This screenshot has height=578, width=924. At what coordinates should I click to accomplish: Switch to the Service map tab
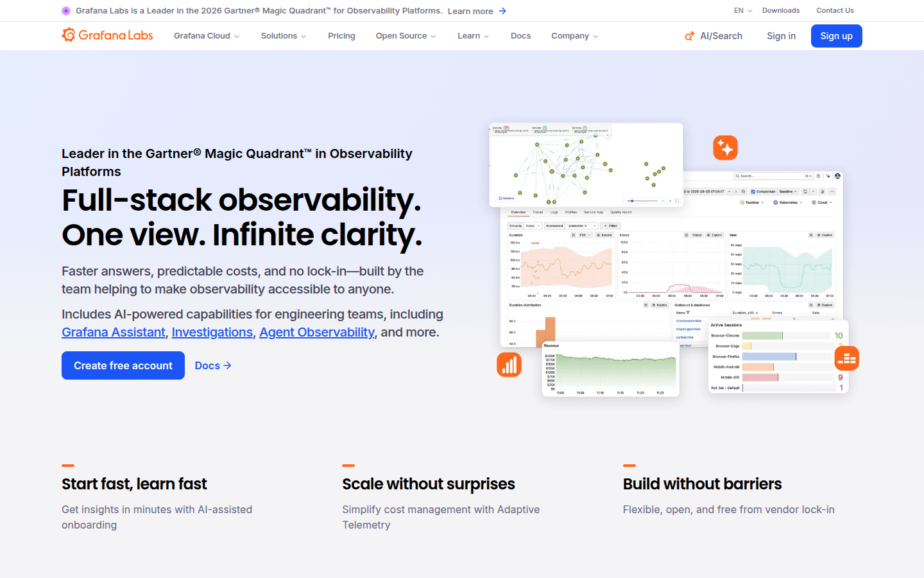(594, 212)
